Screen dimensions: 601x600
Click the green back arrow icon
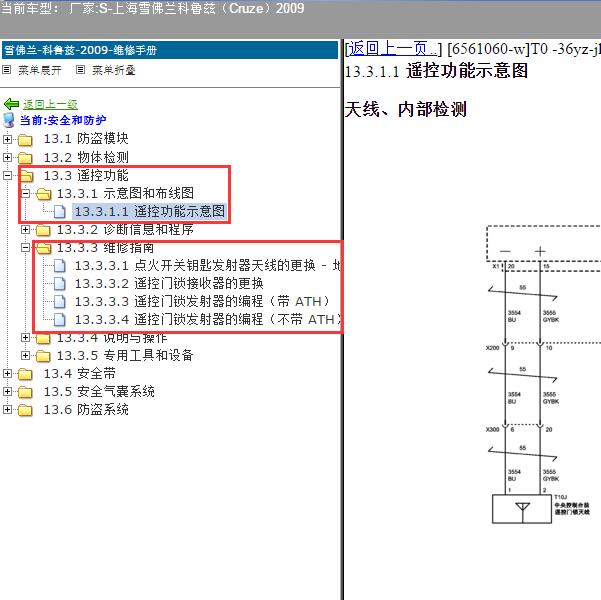tap(11, 104)
